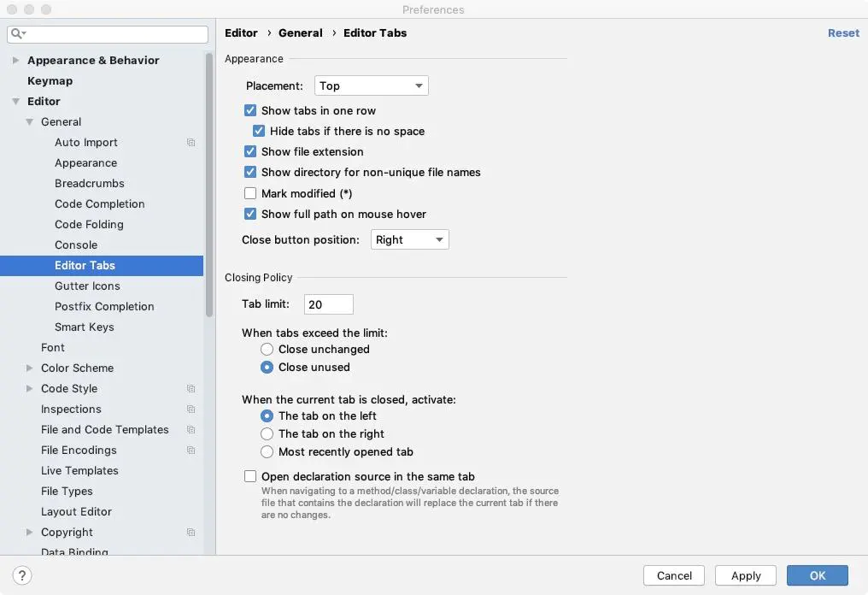Select Breadcrumbs settings item

[x=89, y=184]
